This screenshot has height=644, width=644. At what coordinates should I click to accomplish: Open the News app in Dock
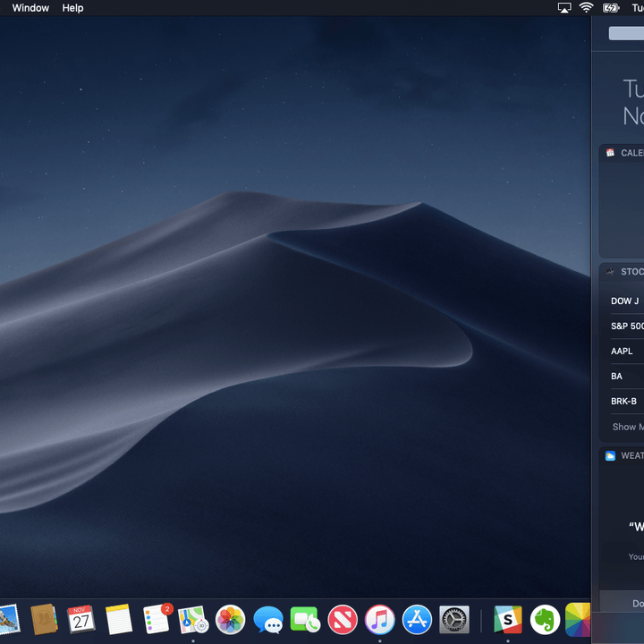pyautogui.click(x=343, y=619)
